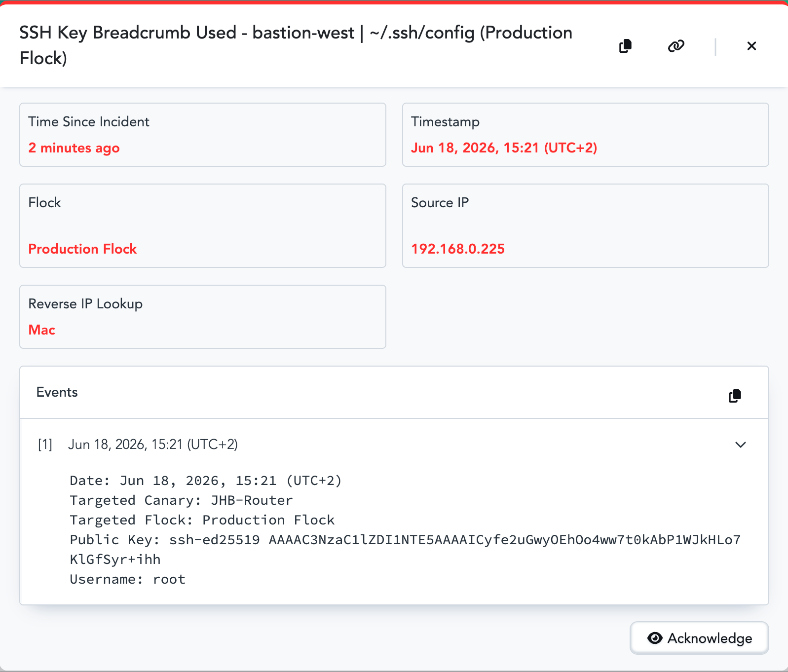This screenshot has width=788, height=672.
Task: Copy incident link with chain icon
Action: coord(676,46)
